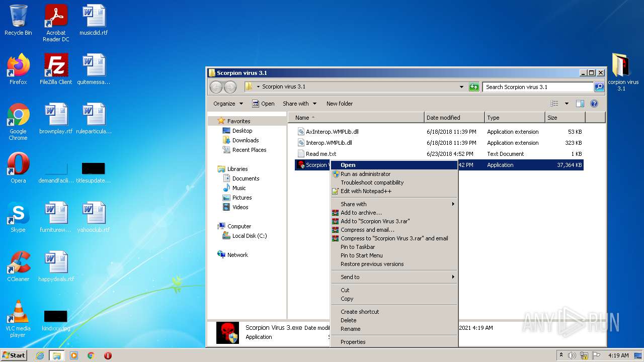
Task: Choose Pin to Start Menu
Action: (394, 255)
